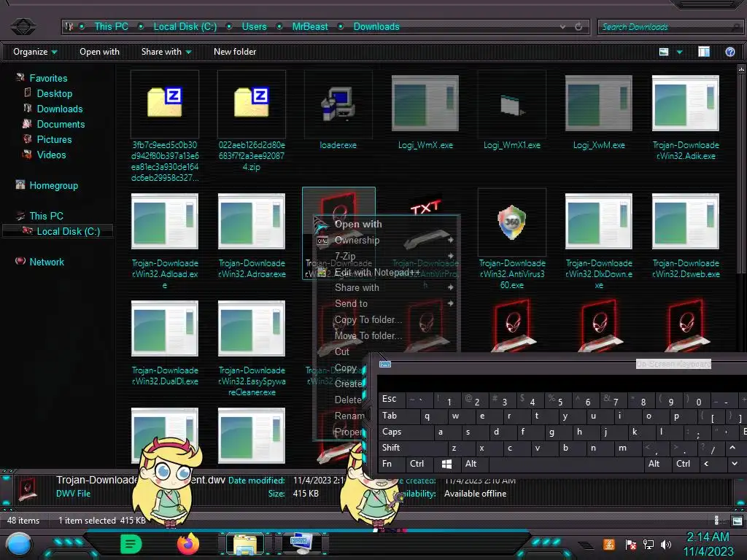Select the Trojan-Downloader.Win32.Adroar.exe icon
The width and height of the screenshot is (747, 560).
point(252,221)
